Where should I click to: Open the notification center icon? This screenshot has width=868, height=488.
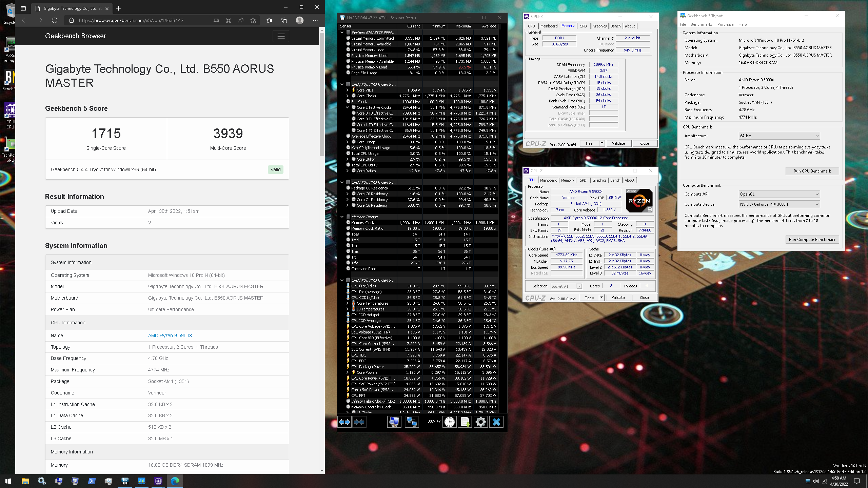tap(857, 481)
